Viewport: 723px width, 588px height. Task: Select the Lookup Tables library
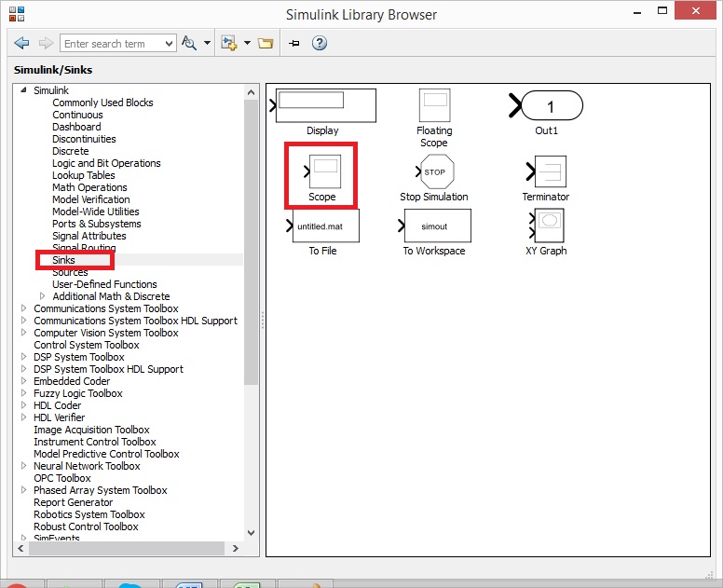pyautogui.click(x=84, y=175)
